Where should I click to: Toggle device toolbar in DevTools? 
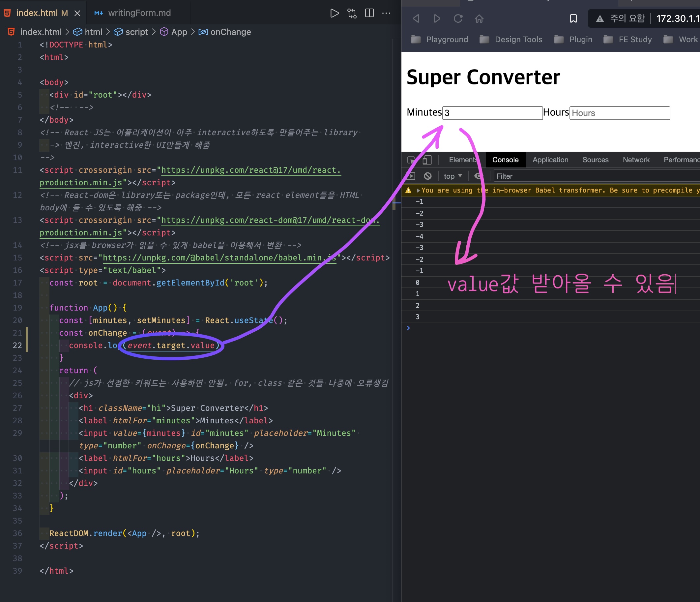[427, 160]
